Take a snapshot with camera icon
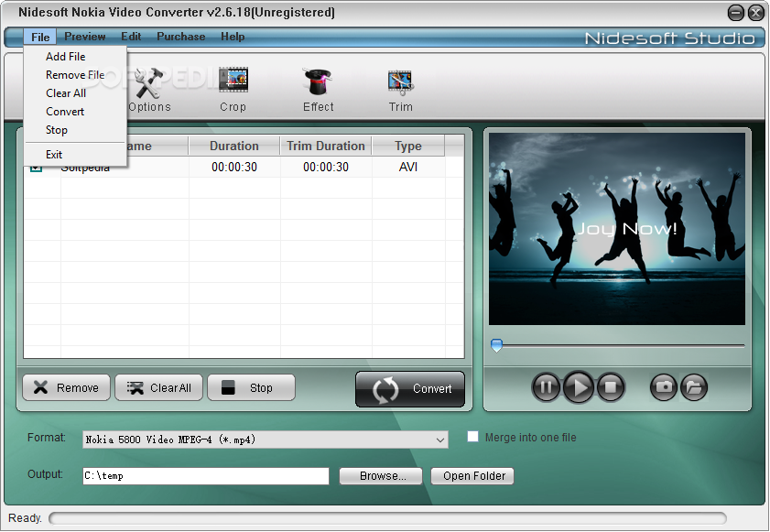The image size is (770, 532). pyautogui.click(x=664, y=387)
